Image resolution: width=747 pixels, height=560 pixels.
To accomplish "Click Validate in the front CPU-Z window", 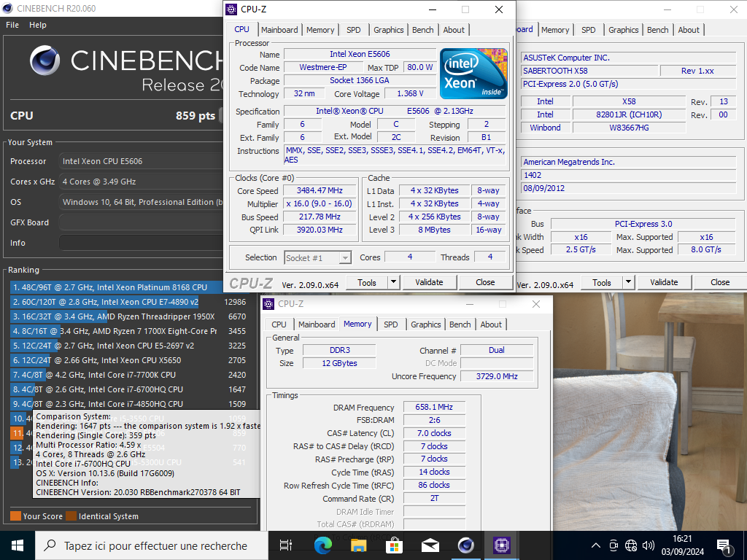I will (x=429, y=282).
